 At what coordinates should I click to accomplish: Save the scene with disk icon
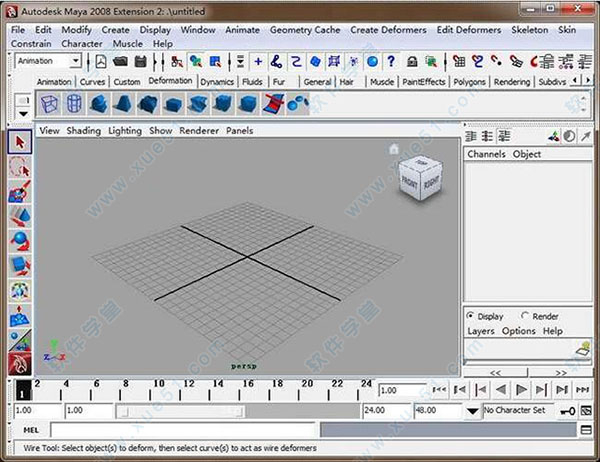pyautogui.click(x=140, y=61)
